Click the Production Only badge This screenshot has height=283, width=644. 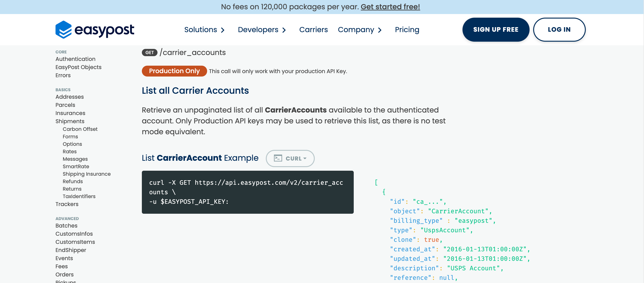tap(174, 71)
